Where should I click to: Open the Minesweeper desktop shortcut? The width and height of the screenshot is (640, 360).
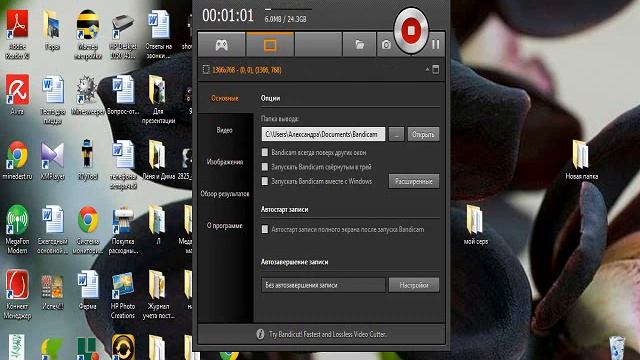[87, 96]
